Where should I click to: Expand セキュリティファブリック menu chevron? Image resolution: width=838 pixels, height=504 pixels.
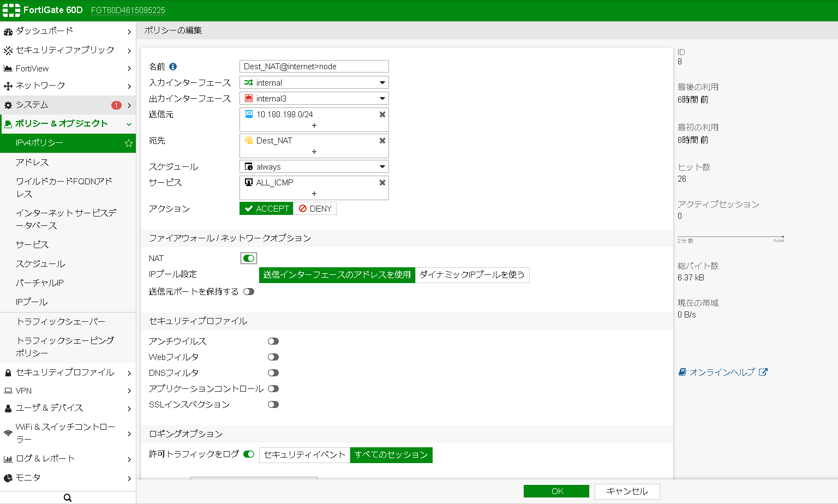point(129,50)
